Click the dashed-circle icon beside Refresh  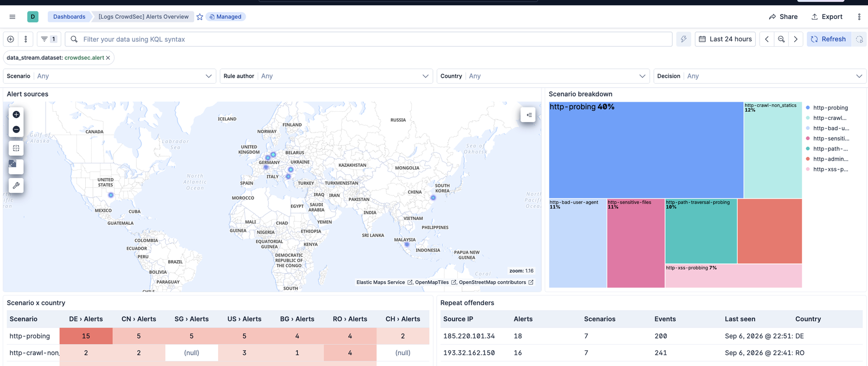point(859,39)
